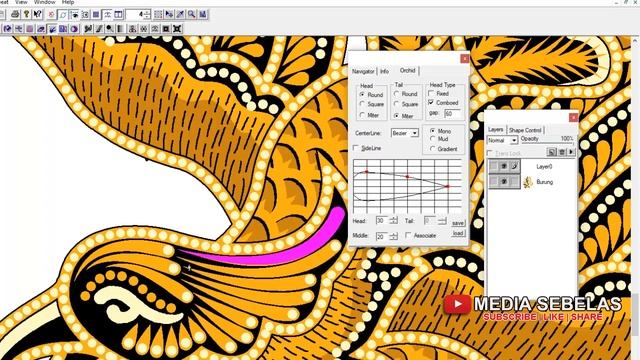Image resolution: width=640 pixels, height=360 pixels.
Task: Switch to the Shape Control tab
Action: pyautogui.click(x=525, y=130)
